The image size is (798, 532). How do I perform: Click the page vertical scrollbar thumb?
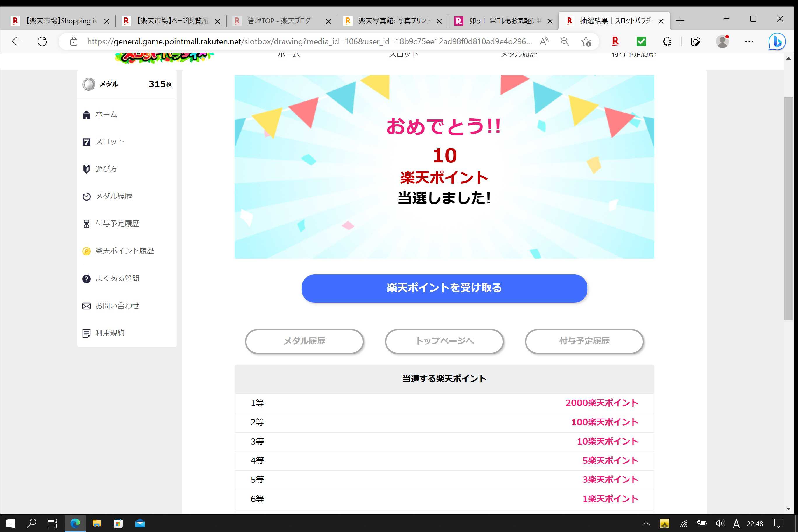[788, 208]
